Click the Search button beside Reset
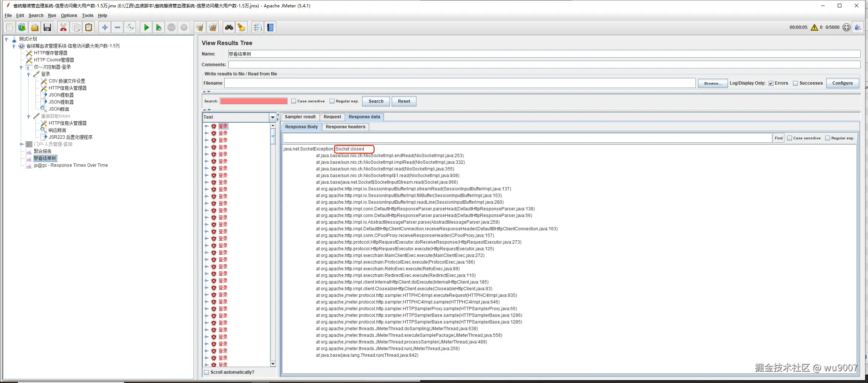Screen dimensions: 868x383 pos(376,101)
